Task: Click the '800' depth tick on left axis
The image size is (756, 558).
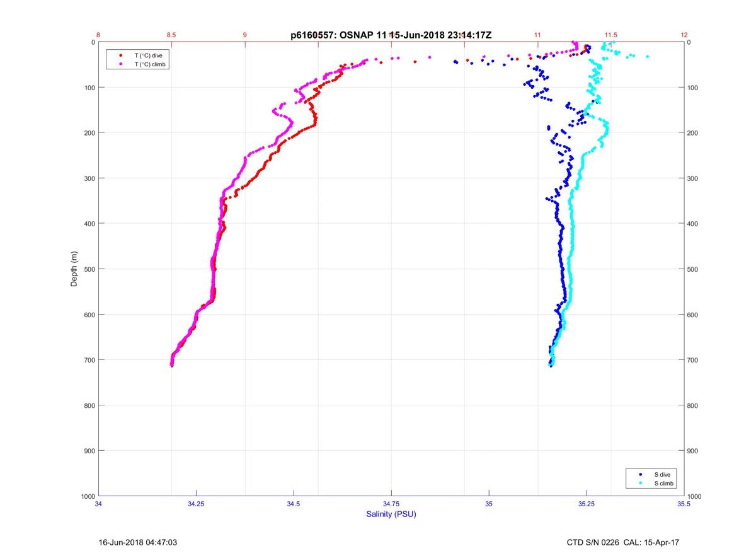Action: click(x=89, y=405)
